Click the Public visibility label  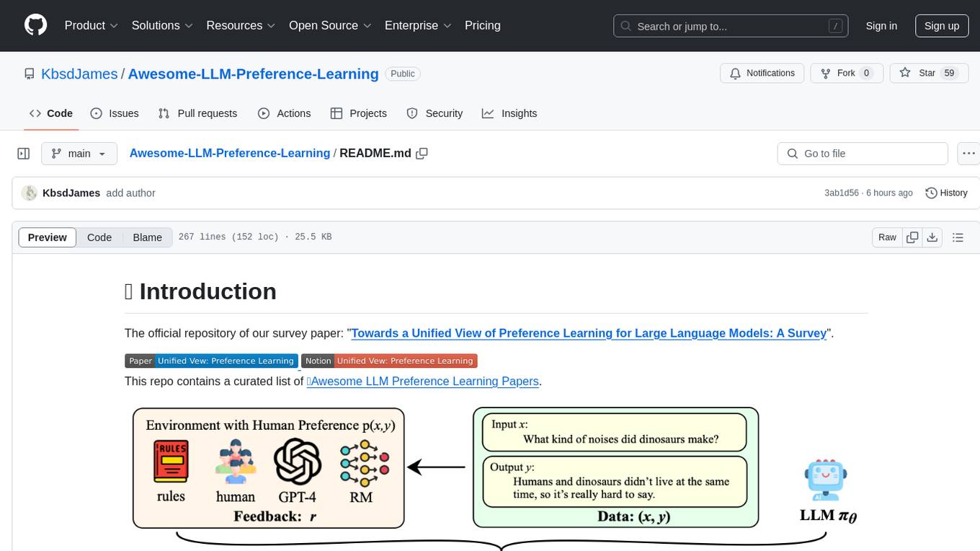point(403,74)
